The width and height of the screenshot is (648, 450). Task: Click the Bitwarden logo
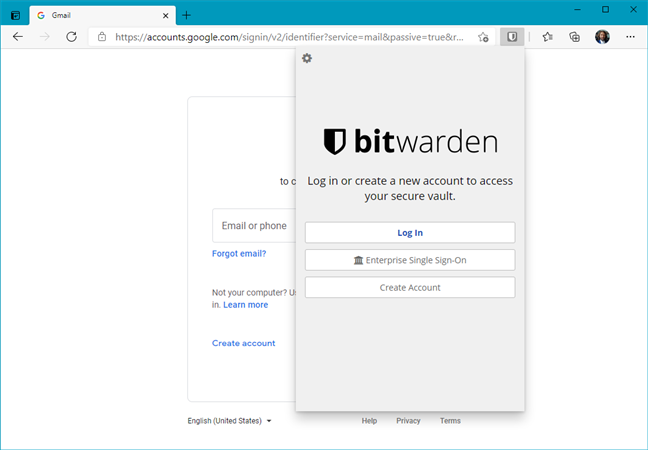410,141
